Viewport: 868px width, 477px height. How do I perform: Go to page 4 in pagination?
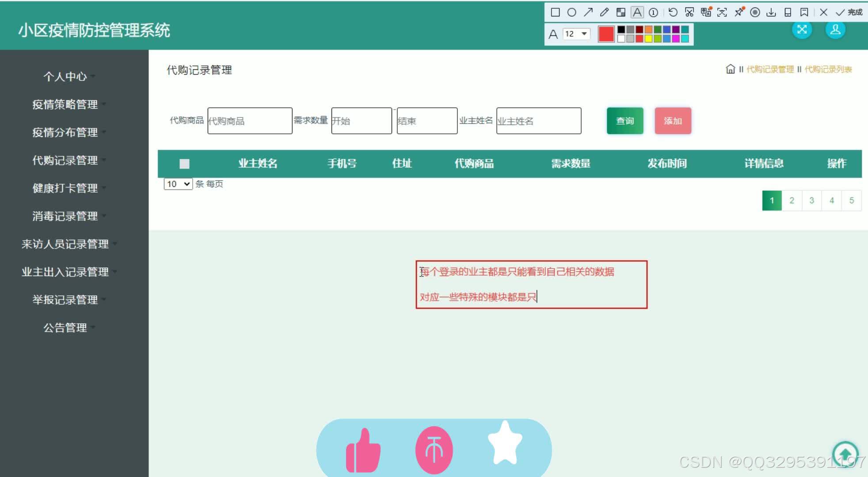(831, 201)
